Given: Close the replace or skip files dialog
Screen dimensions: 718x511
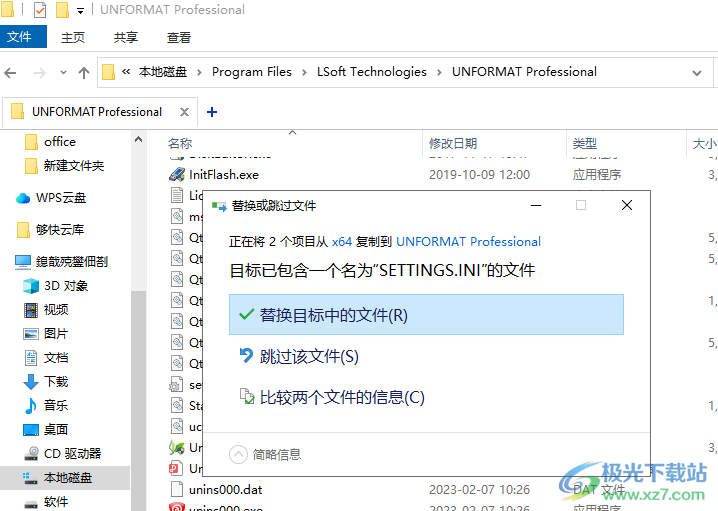Looking at the screenshot, I should 627,205.
